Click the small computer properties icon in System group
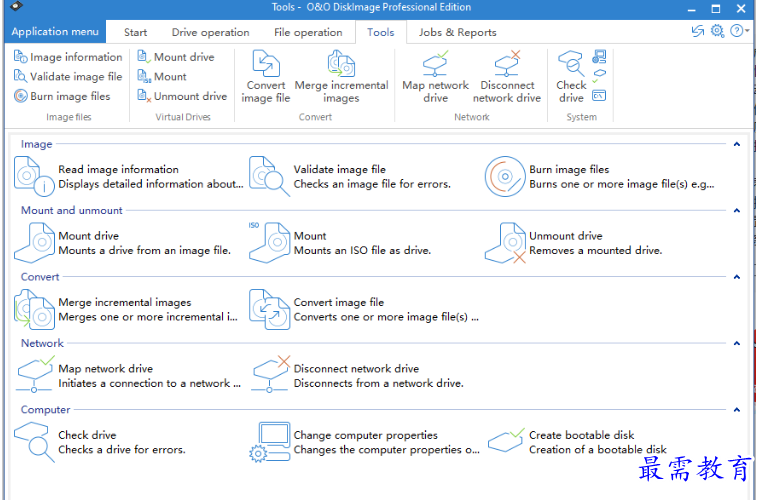Screen dimensions: 760x500 tap(599, 57)
